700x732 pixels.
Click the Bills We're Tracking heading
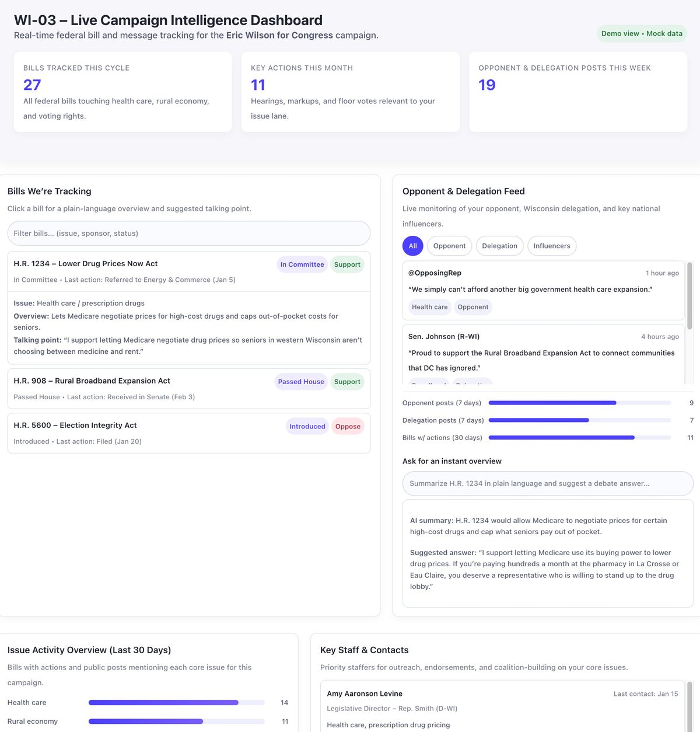coord(50,191)
